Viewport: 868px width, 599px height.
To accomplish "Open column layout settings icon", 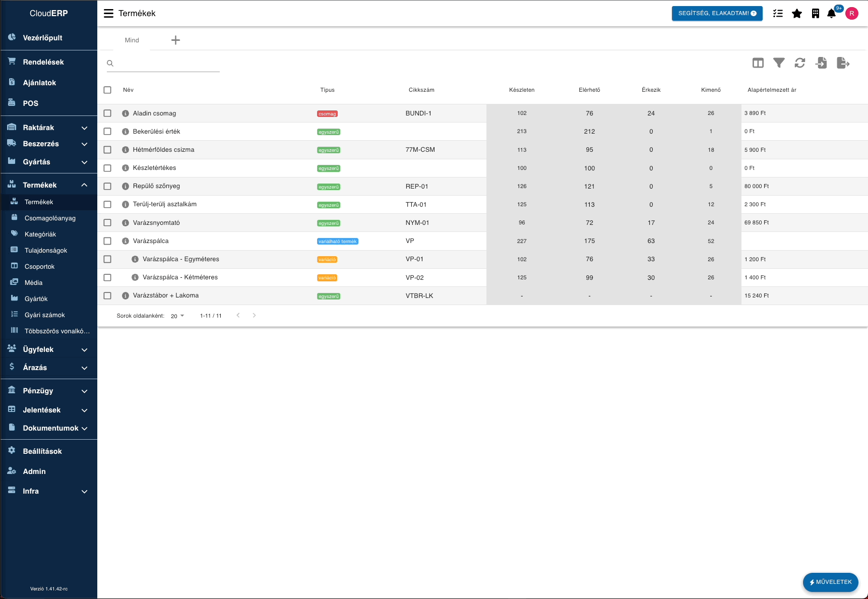I will 758,63.
